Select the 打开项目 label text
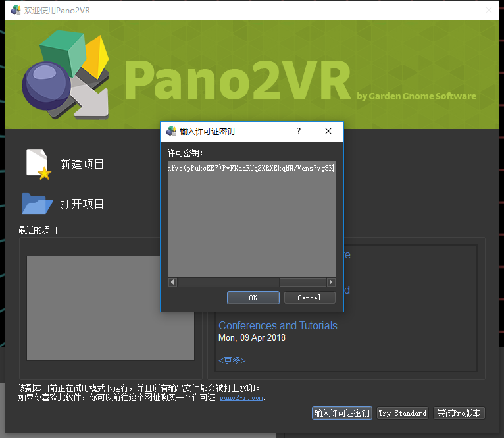Viewport: 504px width, 438px height. (82, 204)
